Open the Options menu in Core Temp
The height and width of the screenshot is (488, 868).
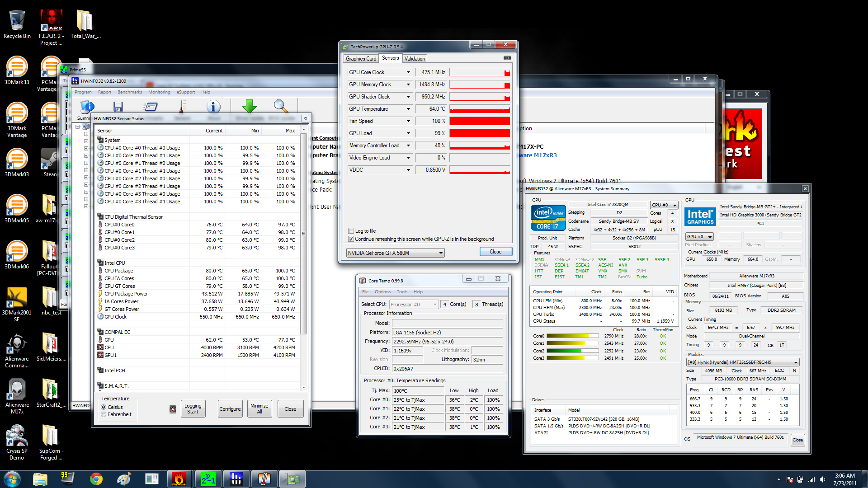point(382,292)
